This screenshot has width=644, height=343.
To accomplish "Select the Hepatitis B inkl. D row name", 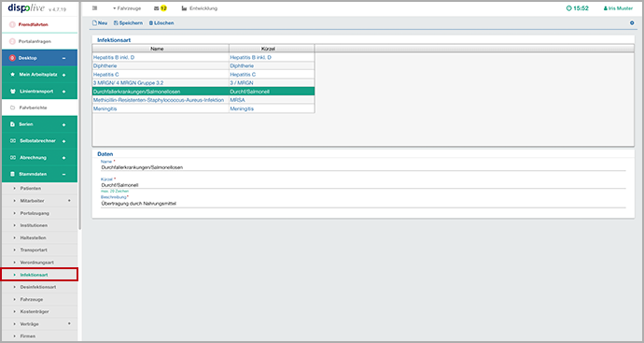I will point(114,58).
